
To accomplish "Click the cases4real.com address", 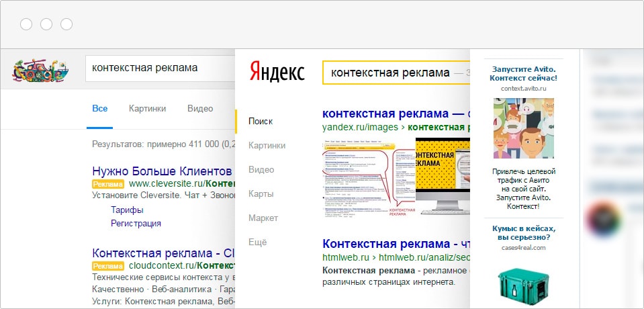I will pyautogui.click(x=524, y=248).
